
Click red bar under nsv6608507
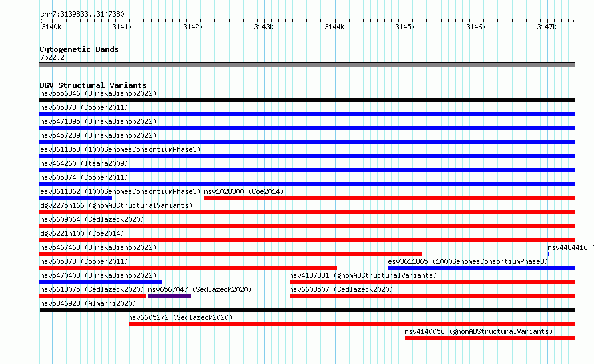[x=432, y=296]
